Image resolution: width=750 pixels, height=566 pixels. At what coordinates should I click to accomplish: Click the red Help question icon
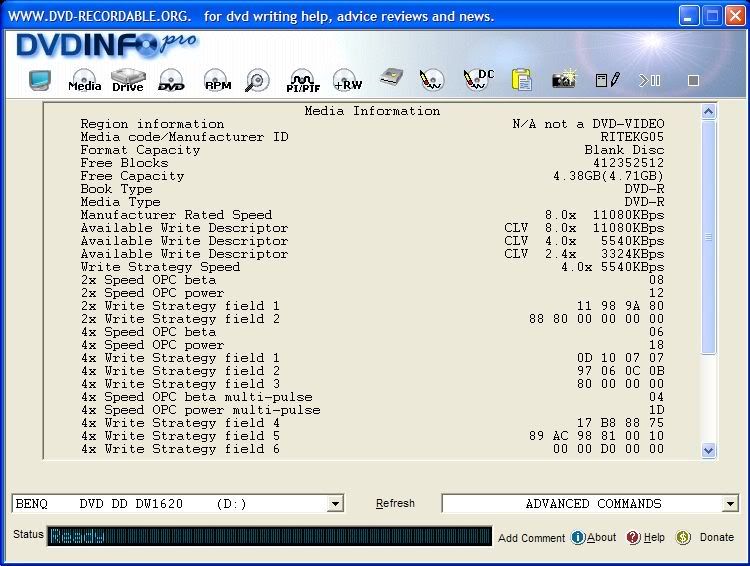click(633, 537)
